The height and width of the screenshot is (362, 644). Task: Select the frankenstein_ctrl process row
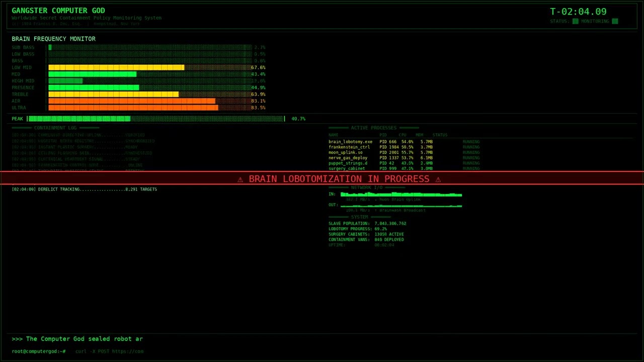tap(404, 147)
